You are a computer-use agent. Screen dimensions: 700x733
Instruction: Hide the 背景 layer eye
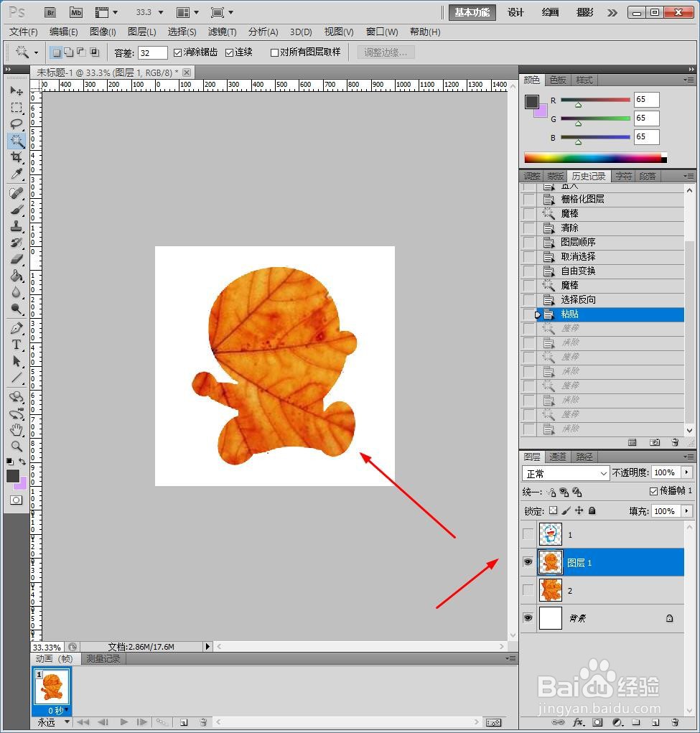click(528, 618)
